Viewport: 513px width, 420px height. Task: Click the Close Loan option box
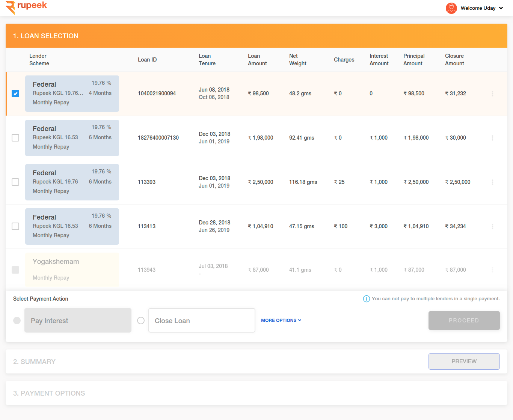click(202, 321)
